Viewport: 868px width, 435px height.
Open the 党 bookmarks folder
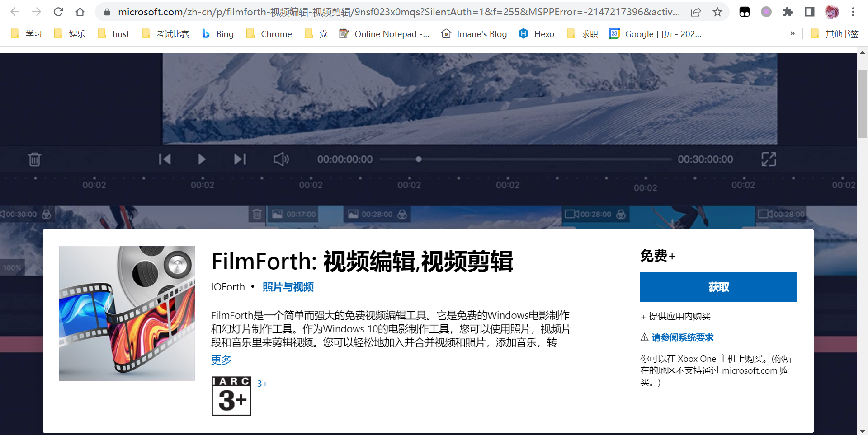click(316, 34)
